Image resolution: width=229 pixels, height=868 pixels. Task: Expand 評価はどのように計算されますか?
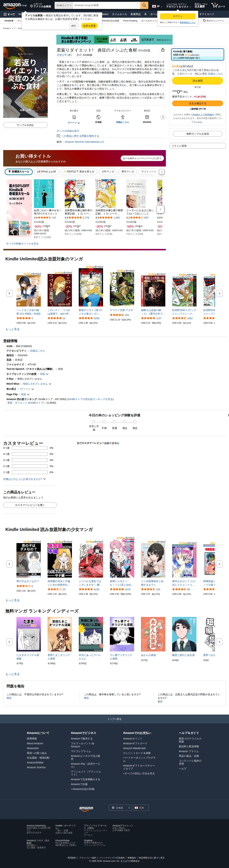[24, 479]
